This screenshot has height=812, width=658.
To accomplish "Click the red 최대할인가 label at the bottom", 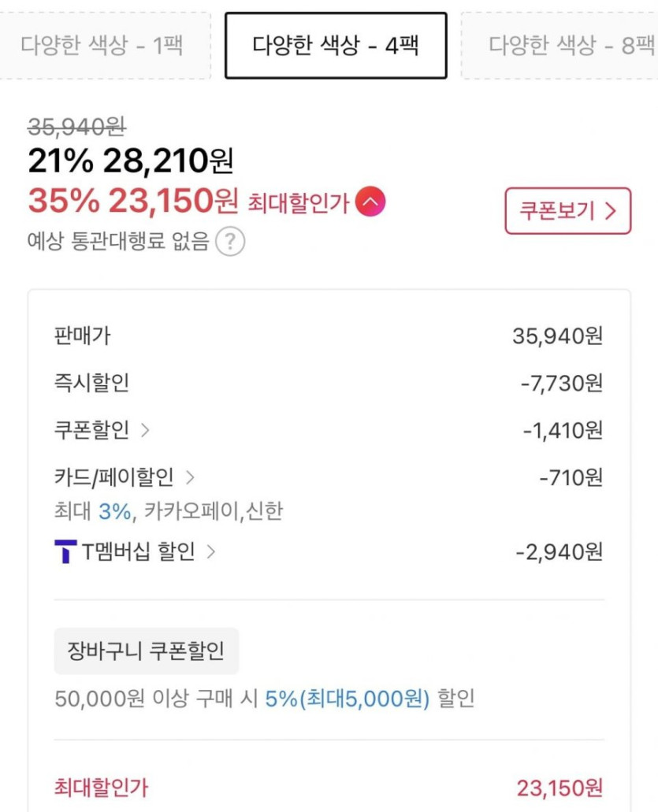I will 100,786.
